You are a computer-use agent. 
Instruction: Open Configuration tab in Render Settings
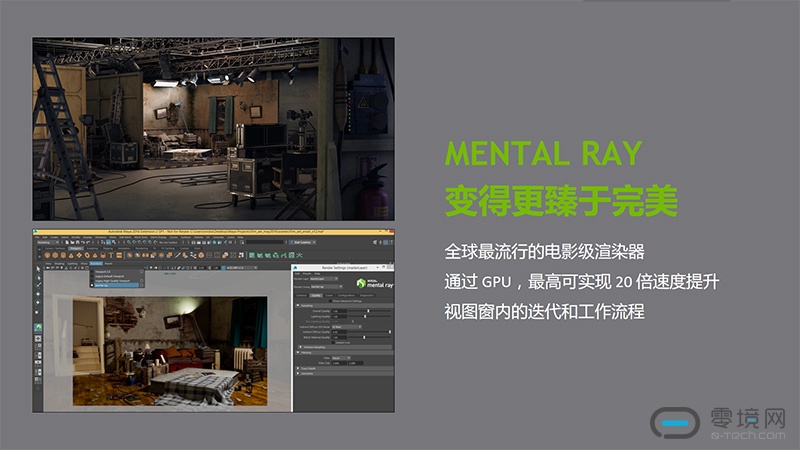pyautogui.click(x=346, y=295)
